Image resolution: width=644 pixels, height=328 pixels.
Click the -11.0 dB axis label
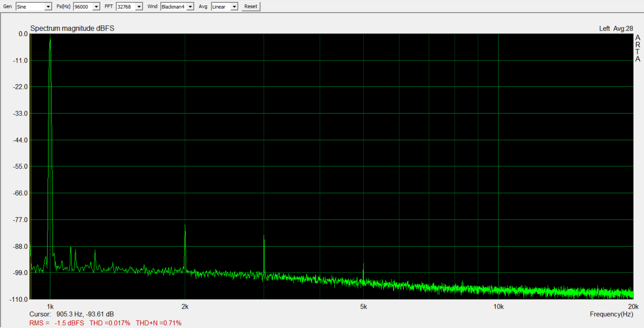click(20, 60)
